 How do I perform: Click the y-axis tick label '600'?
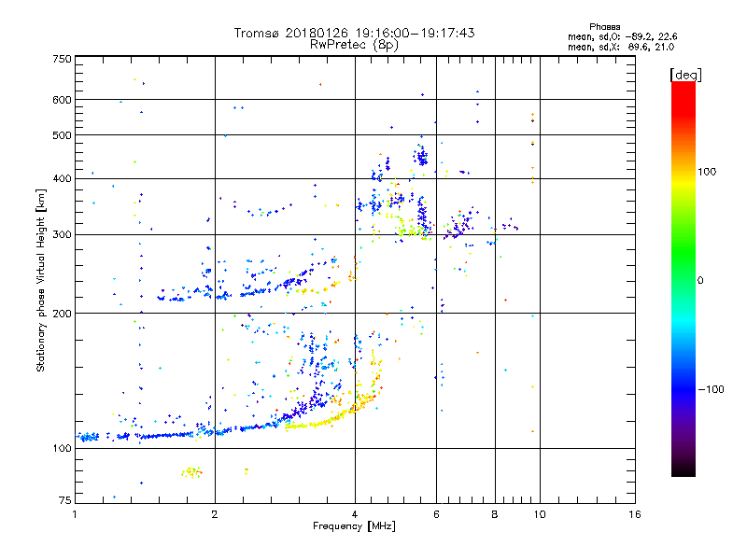pos(62,100)
